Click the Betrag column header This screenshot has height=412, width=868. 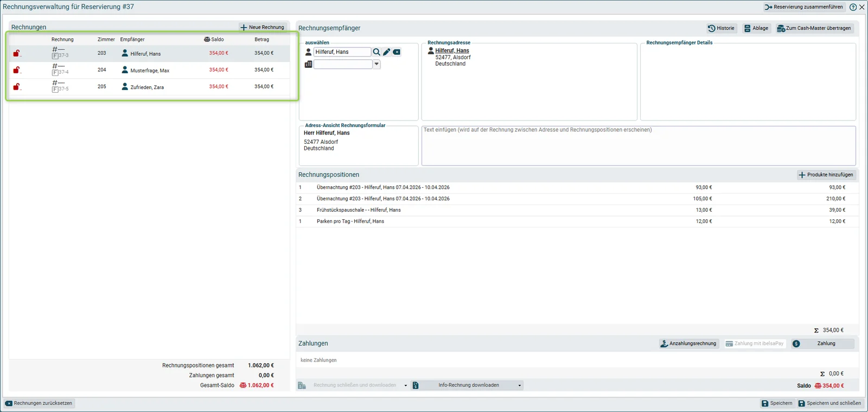(x=261, y=40)
